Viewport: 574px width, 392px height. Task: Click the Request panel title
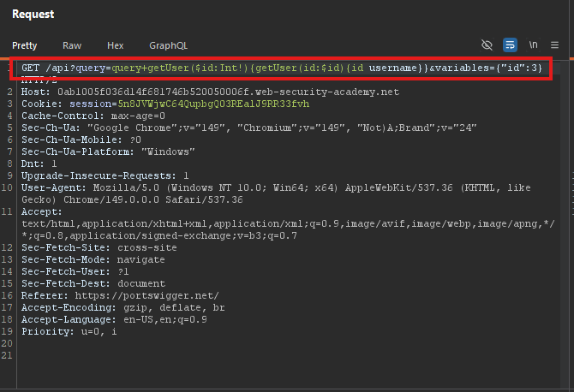[x=33, y=15]
